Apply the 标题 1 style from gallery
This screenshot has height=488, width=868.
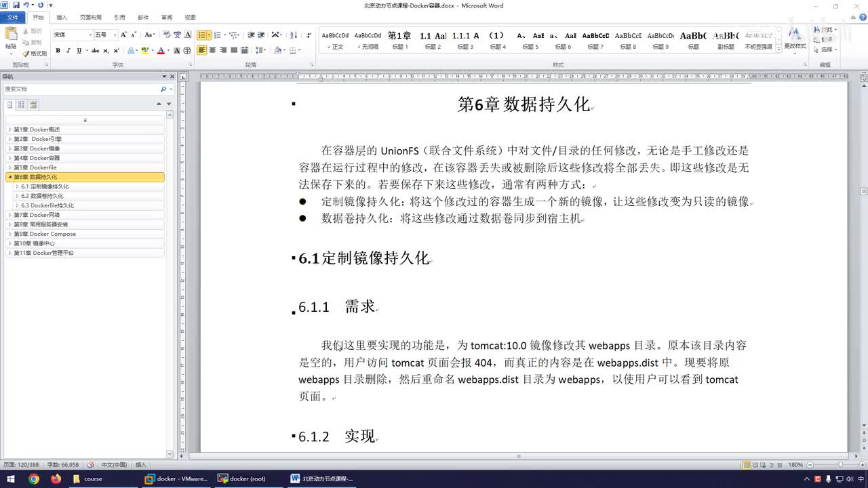click(399, 41)
